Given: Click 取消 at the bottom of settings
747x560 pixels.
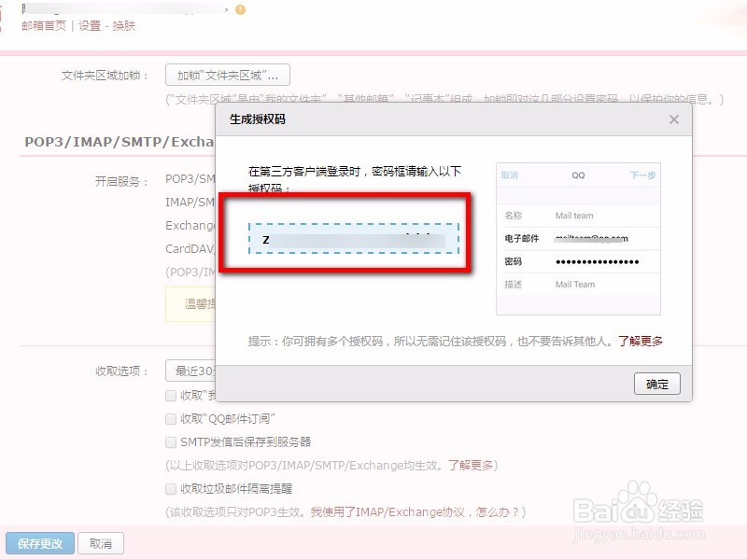Looking at the screenshot, I should coord(100,543).
